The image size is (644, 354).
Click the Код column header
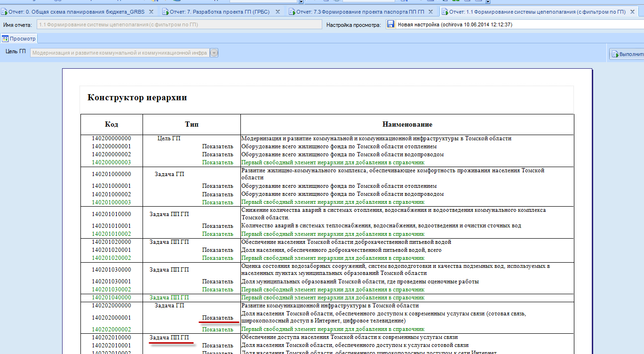coord(111,124)
